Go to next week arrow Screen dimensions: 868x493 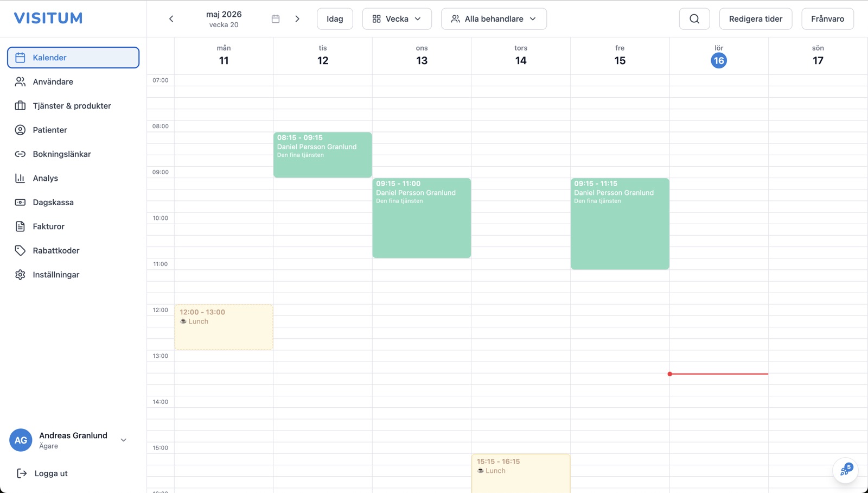pos(297,19)
